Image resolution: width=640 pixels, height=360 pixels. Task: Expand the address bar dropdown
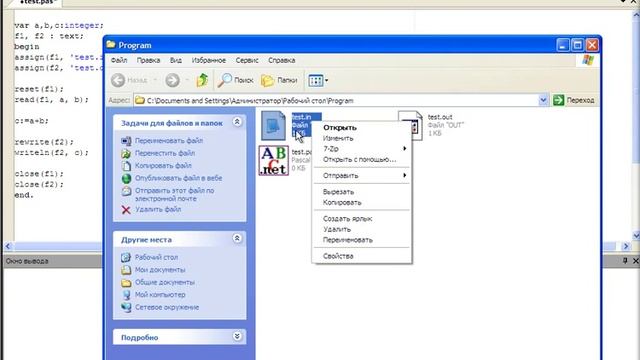tap(543, 100)
